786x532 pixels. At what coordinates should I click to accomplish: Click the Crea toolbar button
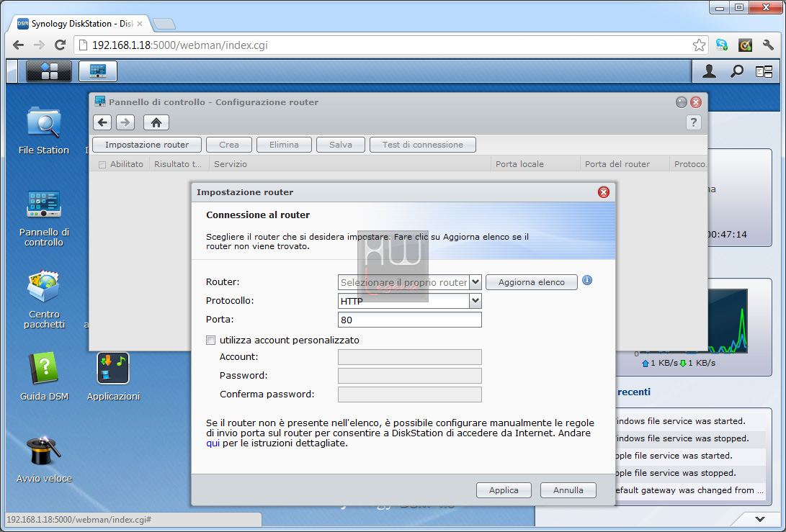(229, 145)
